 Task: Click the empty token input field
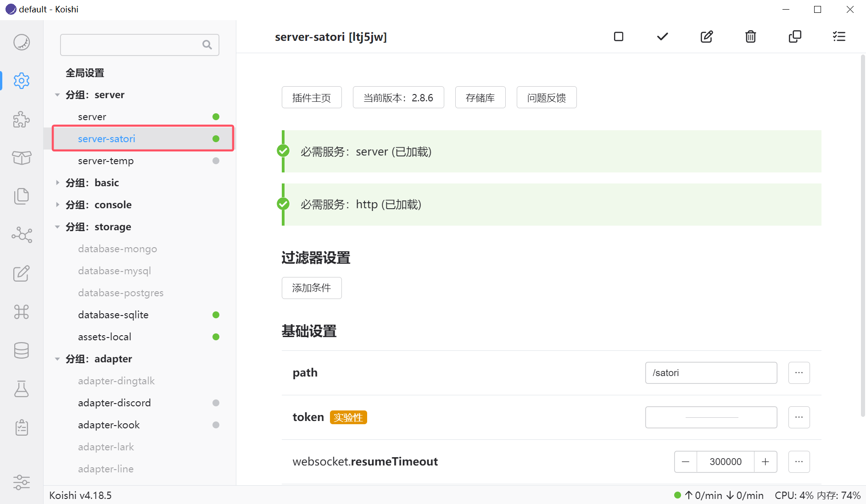coord(711,417)
